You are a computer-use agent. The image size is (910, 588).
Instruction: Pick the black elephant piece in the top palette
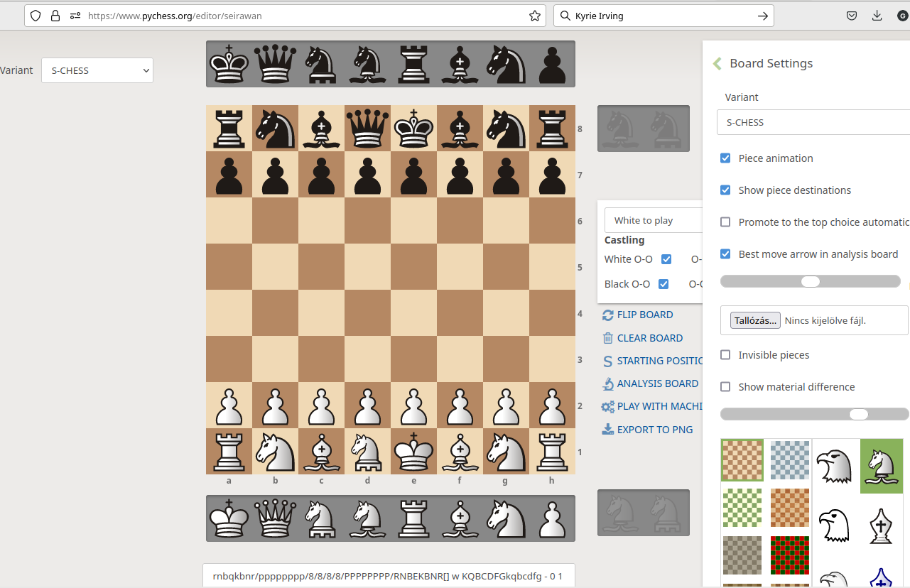[321, 65]
